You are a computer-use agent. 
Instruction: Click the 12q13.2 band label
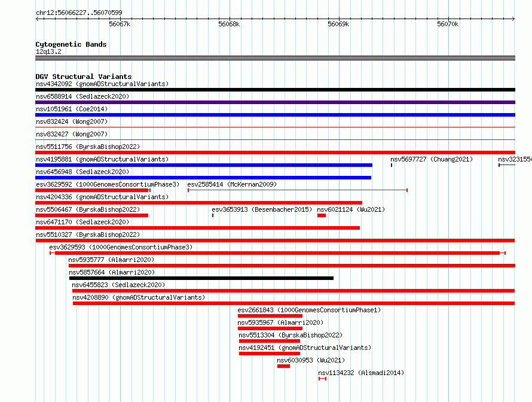48,51
